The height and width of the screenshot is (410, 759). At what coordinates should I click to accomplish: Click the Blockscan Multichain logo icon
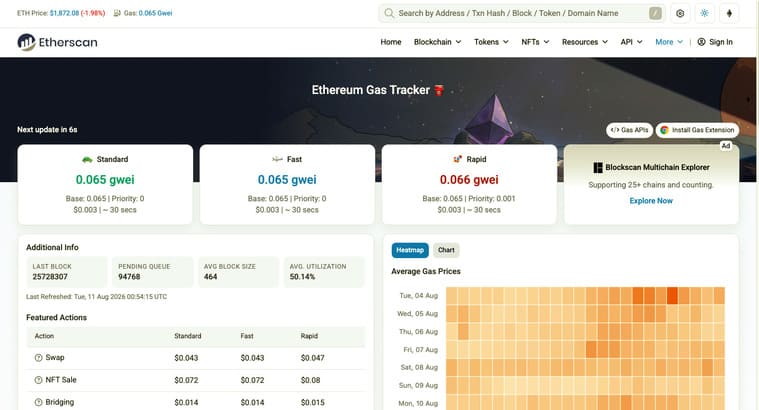click(x=598, y=167)
